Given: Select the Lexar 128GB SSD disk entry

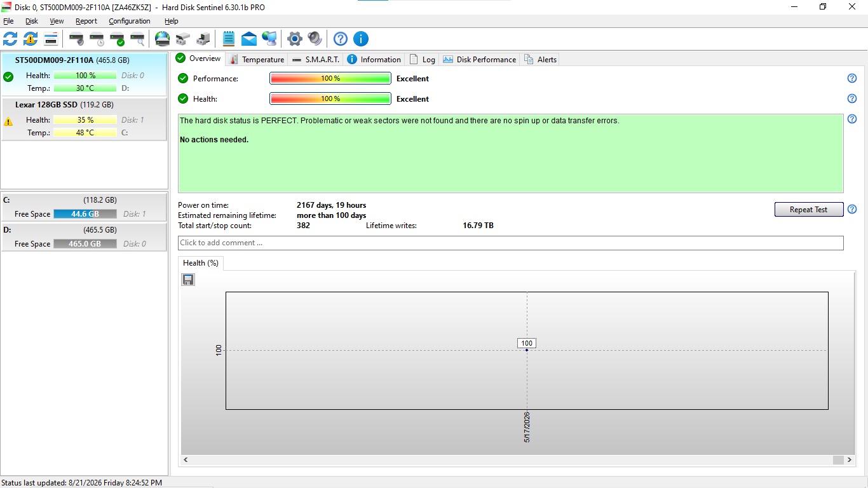Looking at the screenshot, I should tap(84, 119).
